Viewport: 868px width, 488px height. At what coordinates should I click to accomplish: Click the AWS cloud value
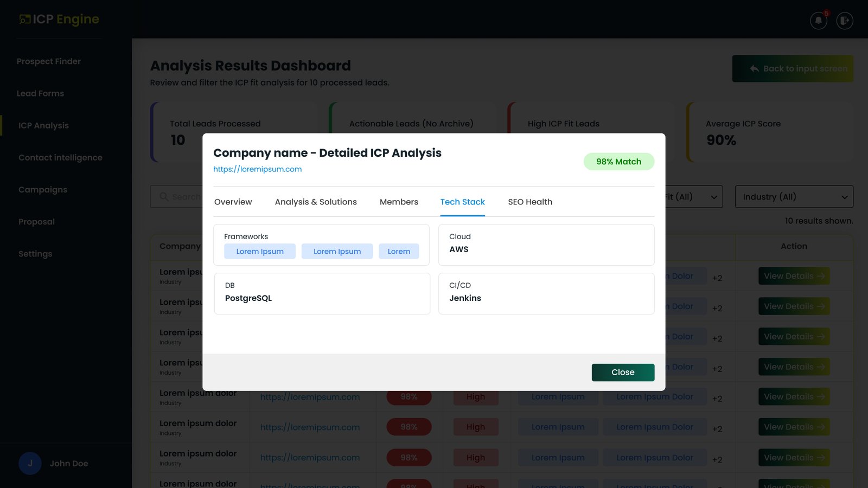pos(459,249)
